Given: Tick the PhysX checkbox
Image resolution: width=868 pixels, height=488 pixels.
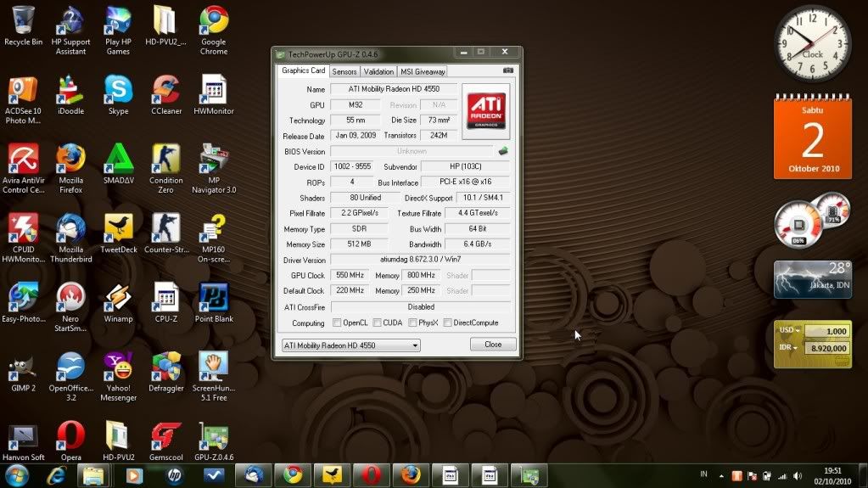Looking at the screenshot, I should 412,323.
